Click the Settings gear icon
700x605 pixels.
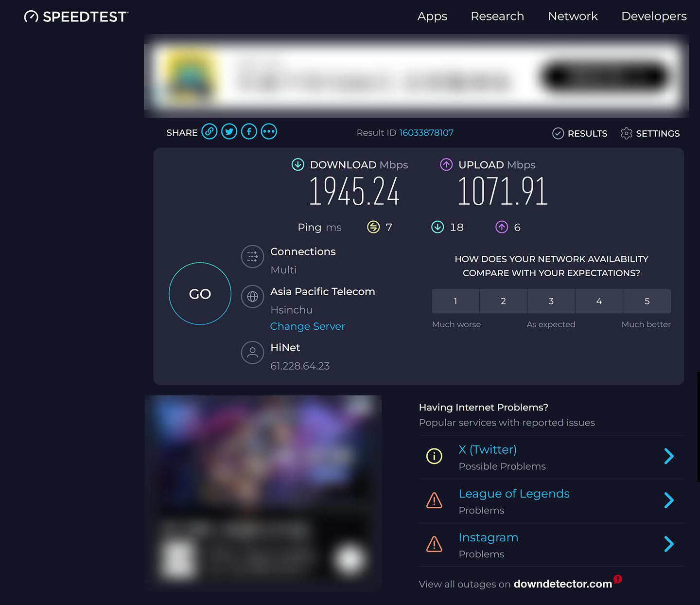coord(627,133)
